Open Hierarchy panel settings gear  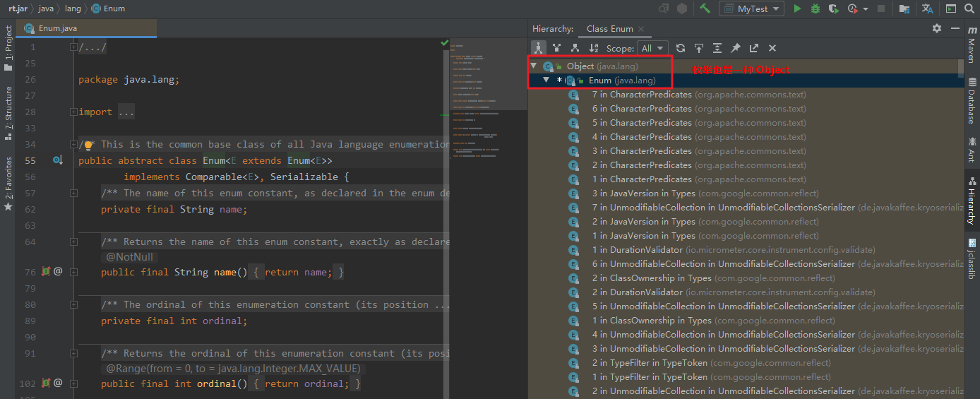tap(937, 28)
